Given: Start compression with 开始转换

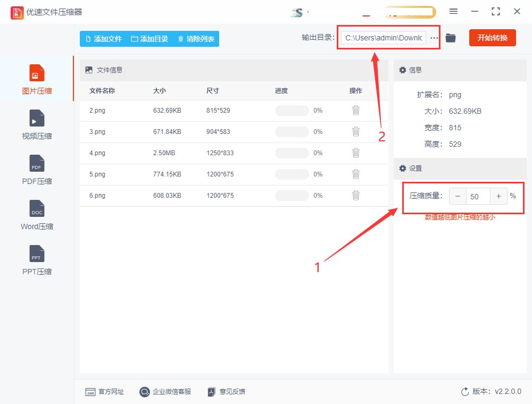Looking at the screenshot, I should click(x=492, y=38).
